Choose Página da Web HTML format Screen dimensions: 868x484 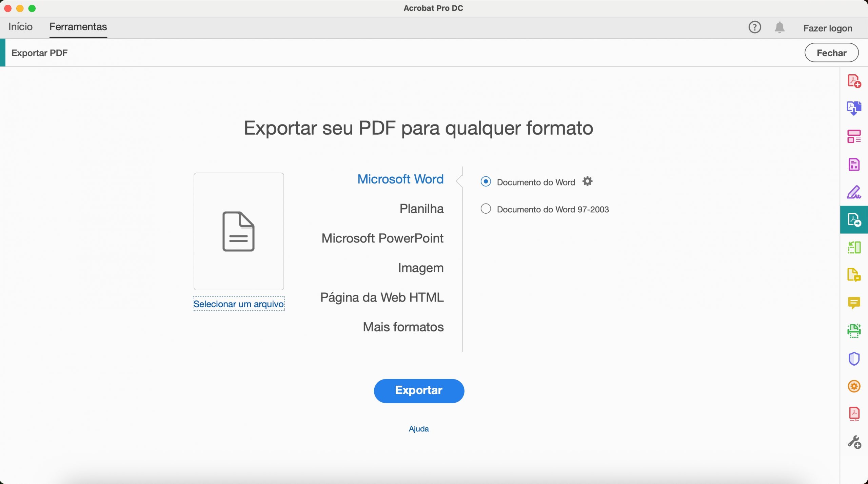pos(382,297)
